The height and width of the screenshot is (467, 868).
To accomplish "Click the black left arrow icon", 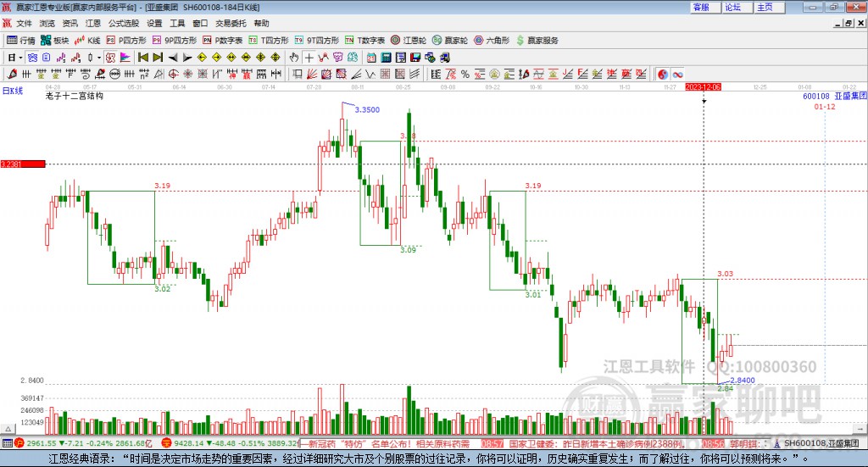I will click(x=173, y=58).
